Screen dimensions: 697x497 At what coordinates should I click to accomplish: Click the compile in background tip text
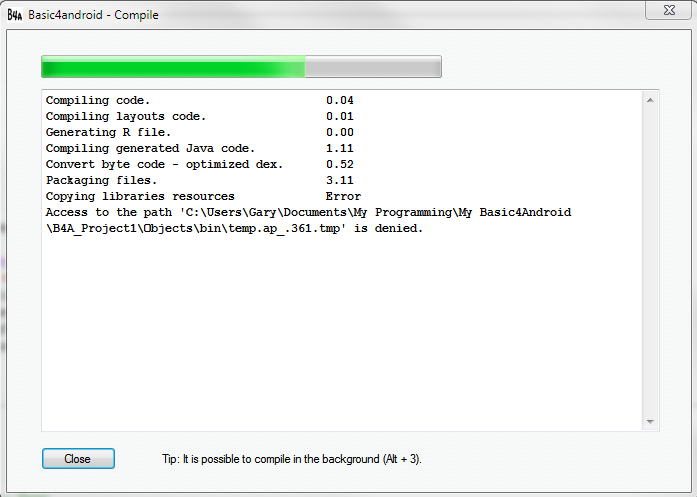coord(292,459)
